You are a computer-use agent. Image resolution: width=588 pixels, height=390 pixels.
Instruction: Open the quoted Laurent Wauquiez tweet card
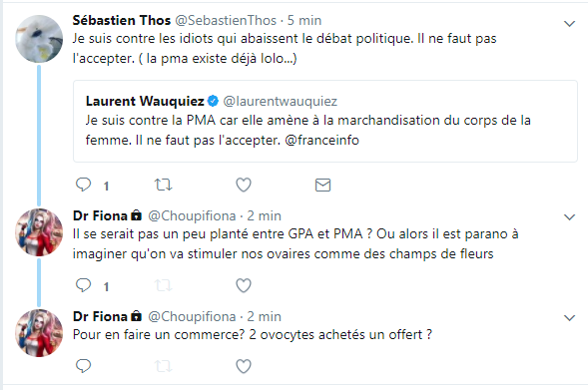(x=325, y=121)
